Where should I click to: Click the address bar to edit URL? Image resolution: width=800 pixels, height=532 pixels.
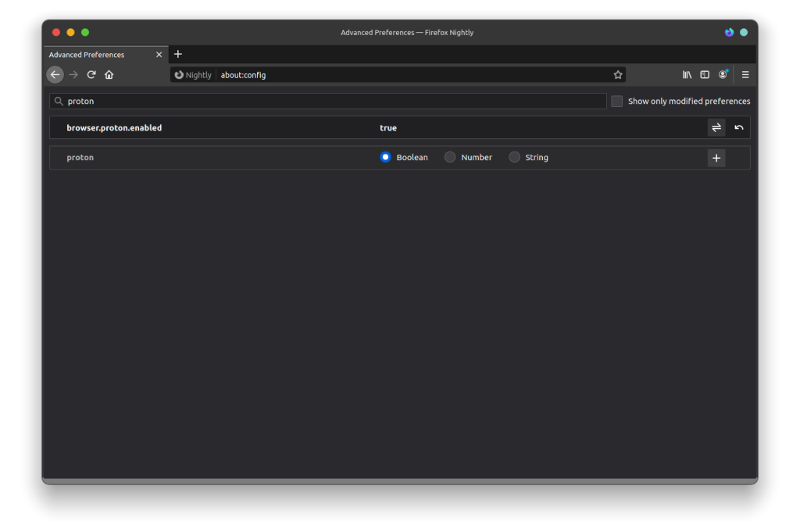[x=391, y=75]
